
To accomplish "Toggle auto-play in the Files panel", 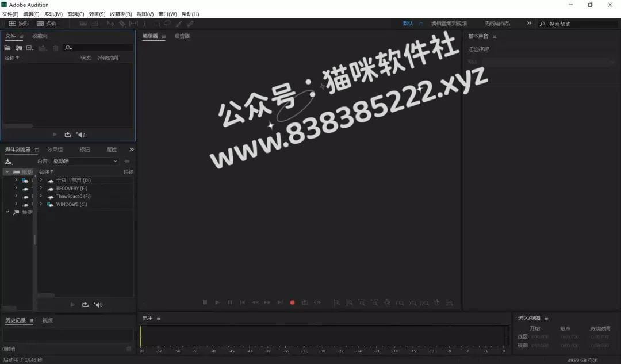I will [x=81, y=135].
